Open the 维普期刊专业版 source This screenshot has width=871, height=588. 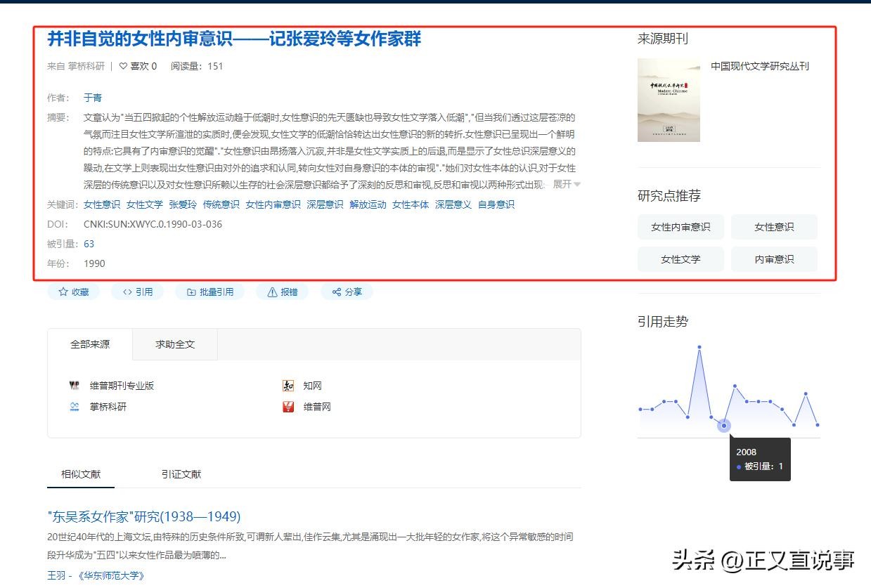click(x=121, y=386)
